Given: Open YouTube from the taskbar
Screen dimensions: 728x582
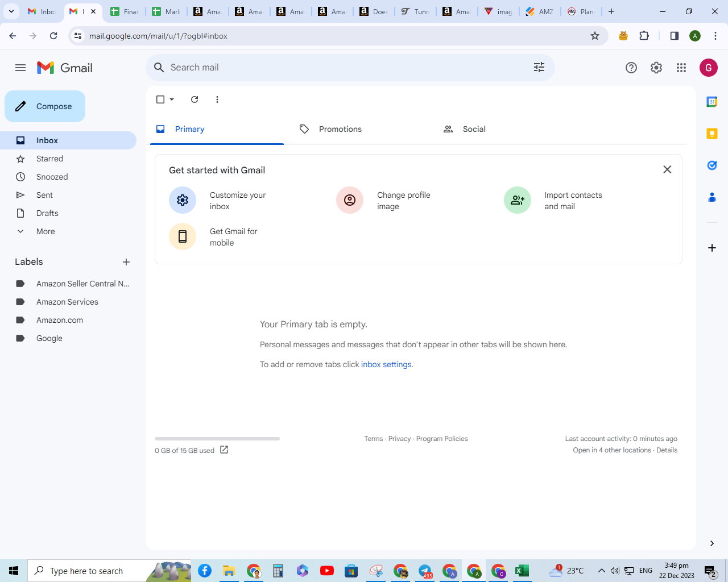Looking at the screenshot, I should coord(327,571).
